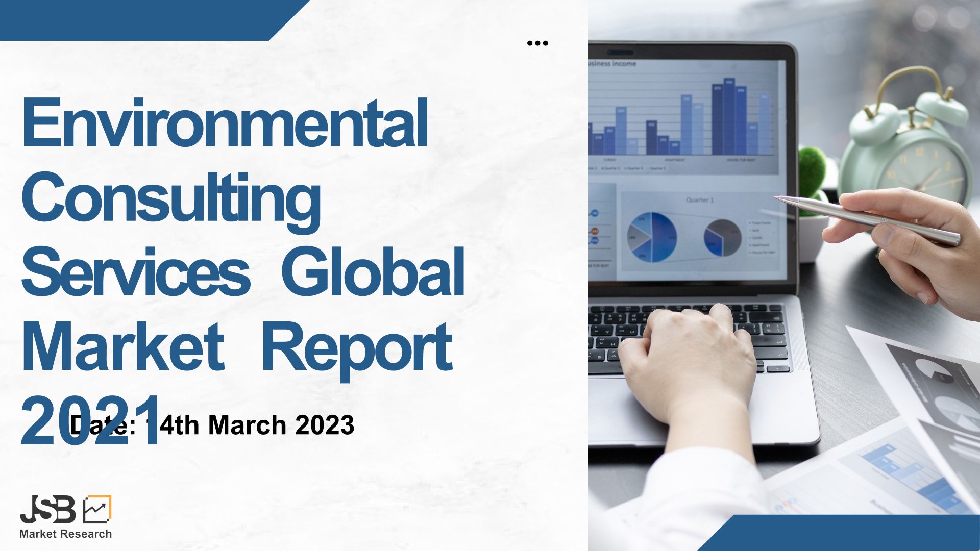Select the 'Environmental' title word
The width and height of the screenshot is (980, 551).
tap(225, 122)
